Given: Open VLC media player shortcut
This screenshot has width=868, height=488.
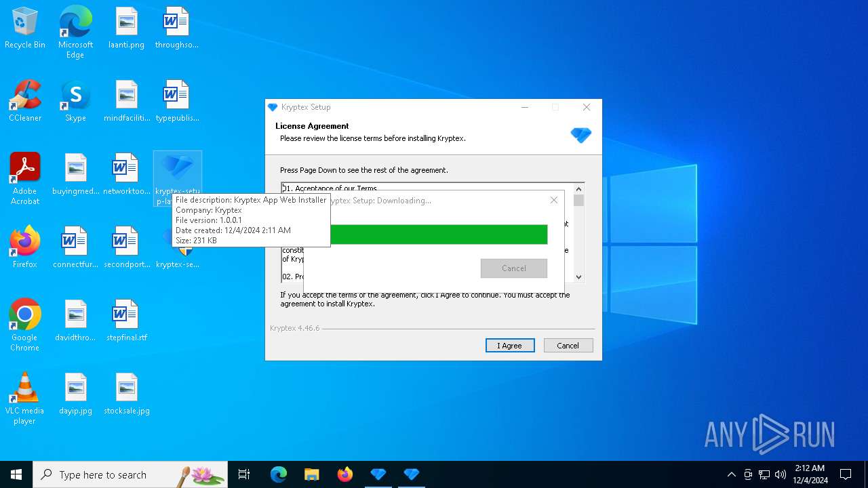Looking at the screenshot, I should coord(25,398).
